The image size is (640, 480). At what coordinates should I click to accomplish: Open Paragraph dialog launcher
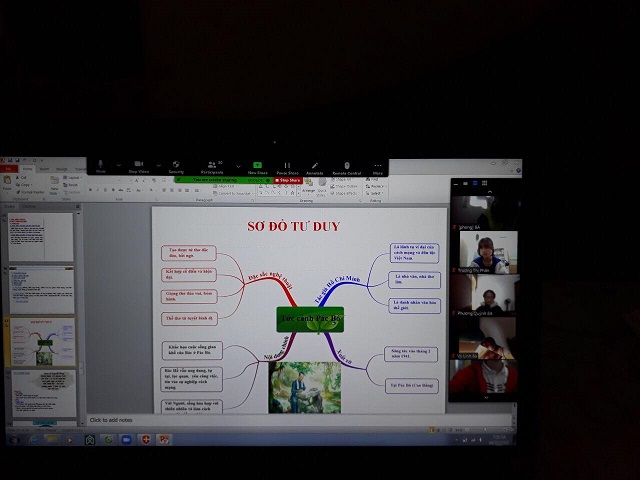(x=252, y=200)
